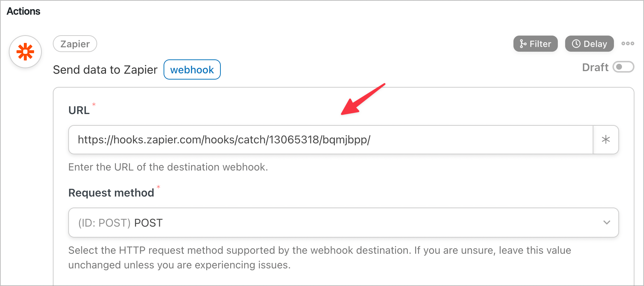Click the required asterisk beside Request method

[158, 187]
